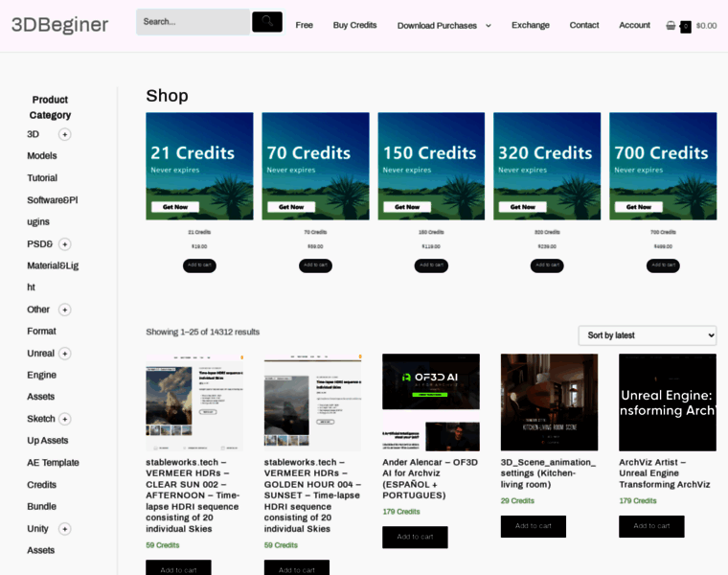Viewport: 728px width, 575px height.
Task: Open the GOLDEN HOUR 004 HDRI thumbnail
Action: point(313,402)
